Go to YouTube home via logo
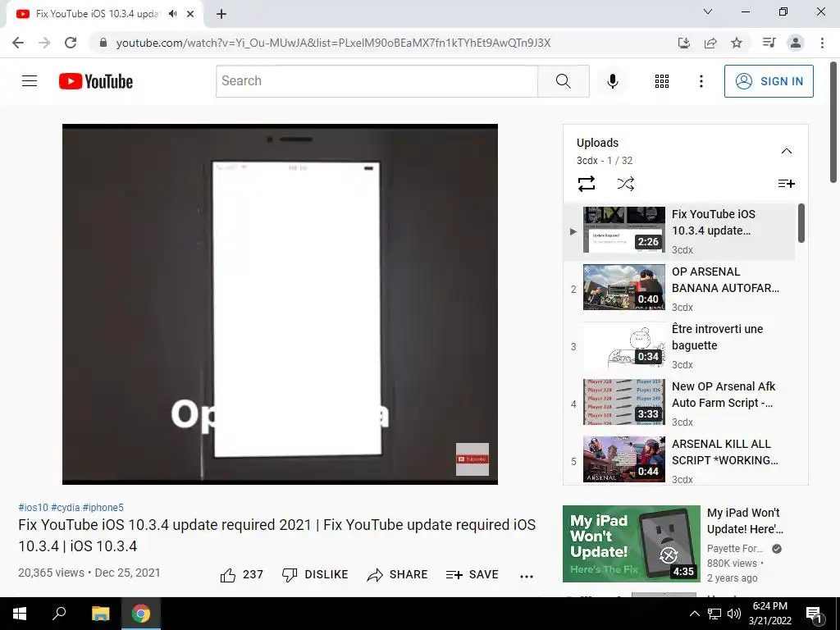 coord(96,81)
